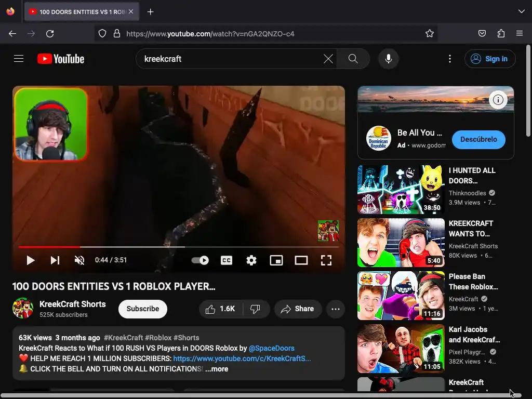The height and width of the screenshot is (399, 532).
Task: Open a new browser tab
Action: 150,12
